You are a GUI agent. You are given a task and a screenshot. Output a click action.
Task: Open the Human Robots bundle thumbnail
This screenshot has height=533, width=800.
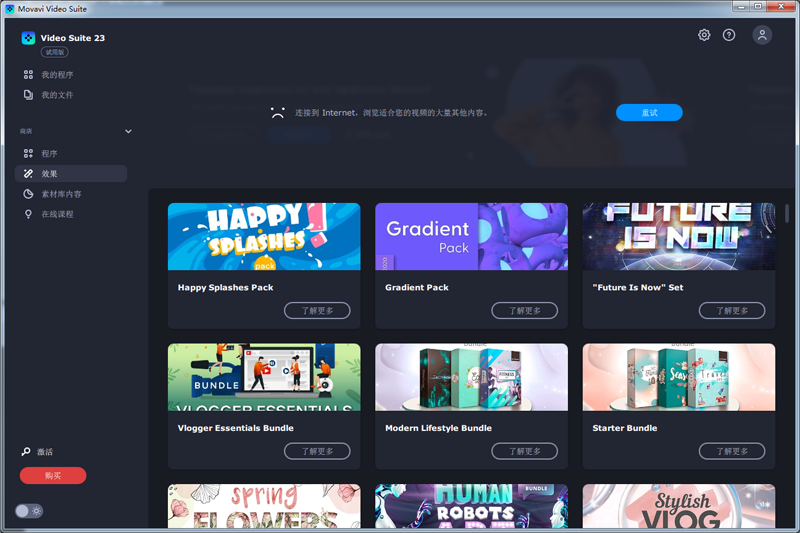[471, 506]
